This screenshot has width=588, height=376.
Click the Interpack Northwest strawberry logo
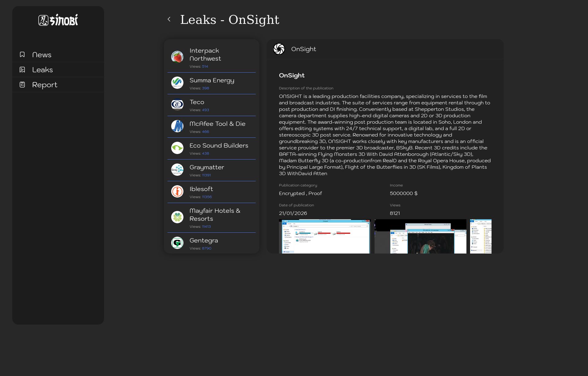(177, 57)
